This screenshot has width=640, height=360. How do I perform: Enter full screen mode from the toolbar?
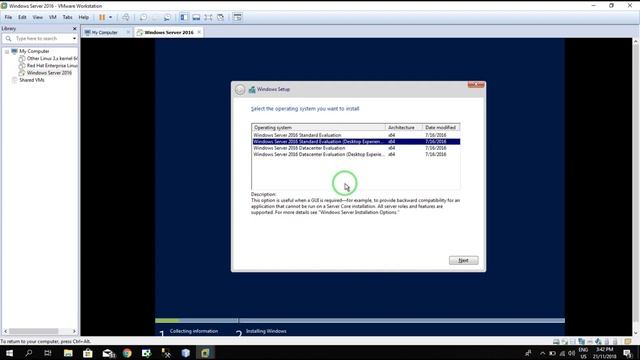click(x=208, y=17)
